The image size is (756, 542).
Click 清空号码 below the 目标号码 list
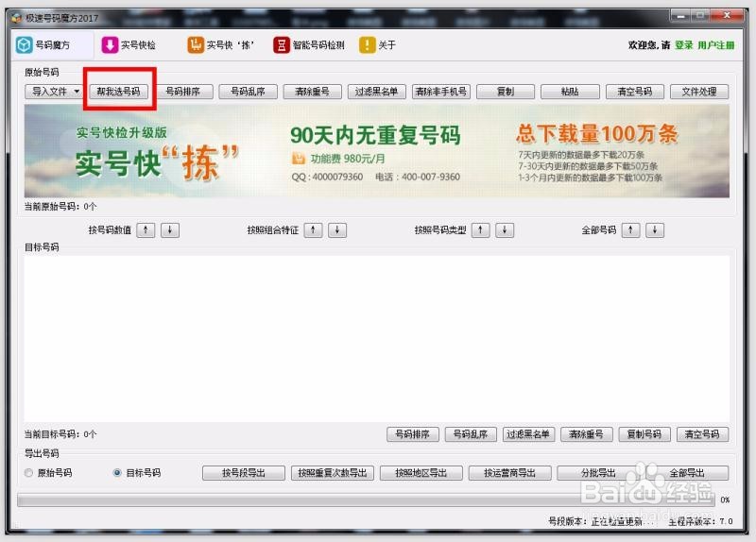702,434
